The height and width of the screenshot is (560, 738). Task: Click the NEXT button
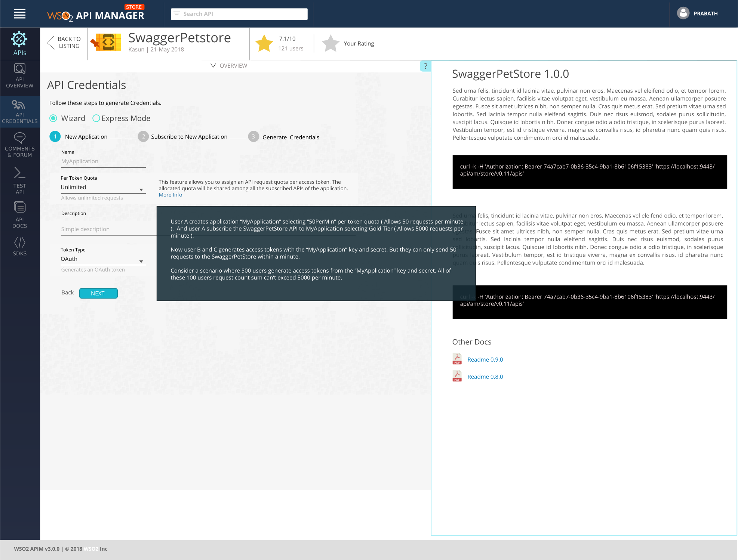(98, 294)
